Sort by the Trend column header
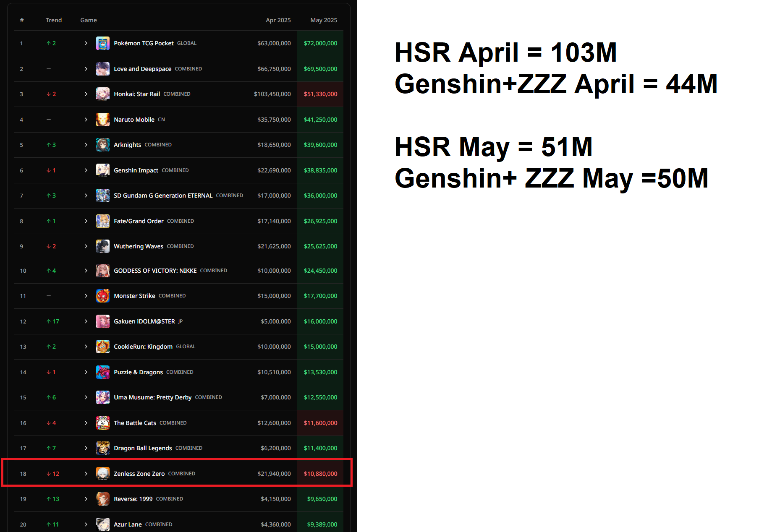The height and width of the screenshot is (532, 759). click(54, 20)
